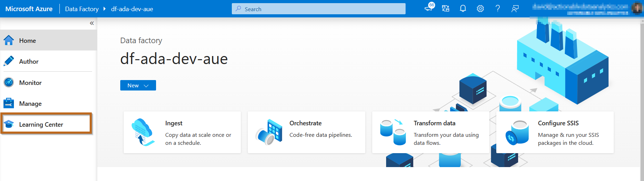This screenshot has height=181, width=644.
Task: Open the Home page icon in sidebar
Action: point(9,40)
